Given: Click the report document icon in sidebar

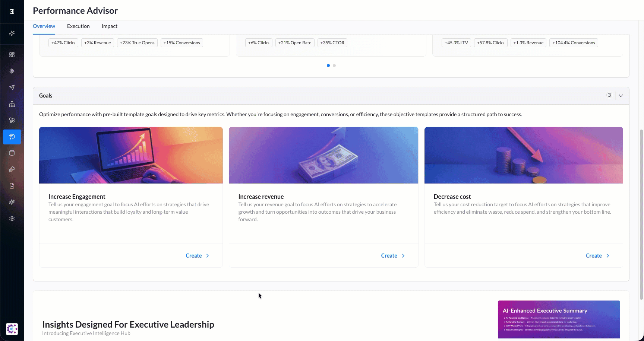Looking at the screenshot, I should (12, 186).
